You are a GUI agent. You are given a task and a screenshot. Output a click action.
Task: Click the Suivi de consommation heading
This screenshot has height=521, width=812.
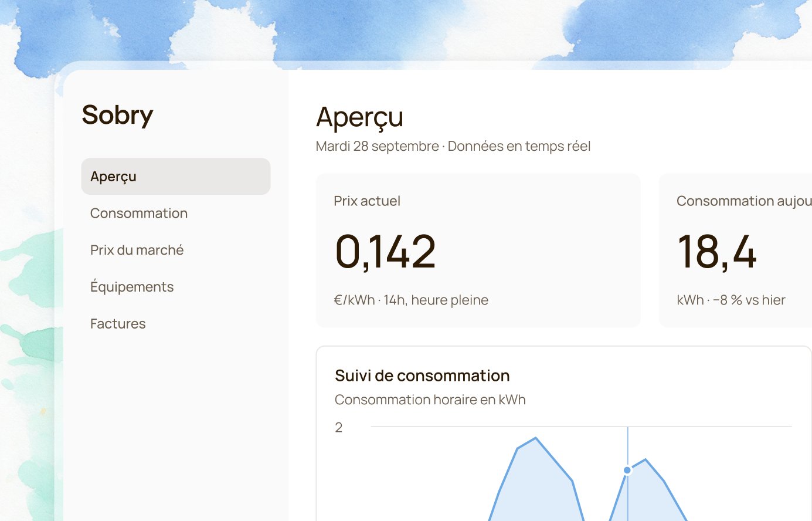coord(422,375)
